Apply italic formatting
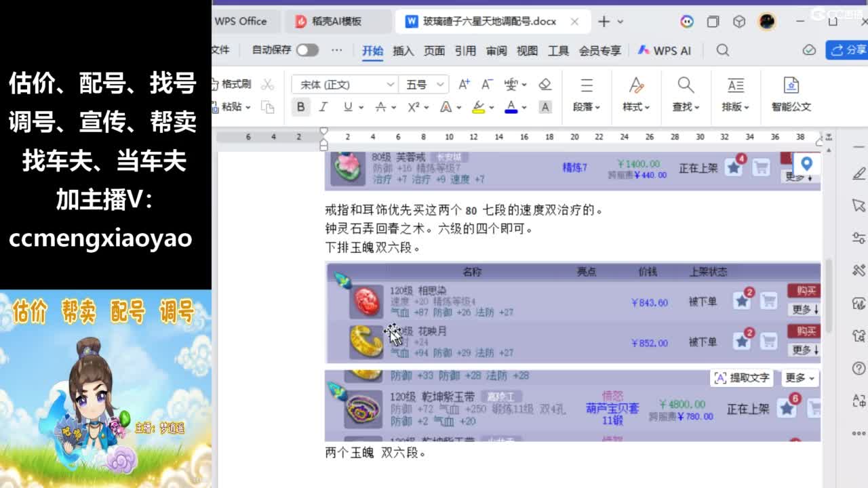This screenshot has width=868, height=488. pos(323,107)
